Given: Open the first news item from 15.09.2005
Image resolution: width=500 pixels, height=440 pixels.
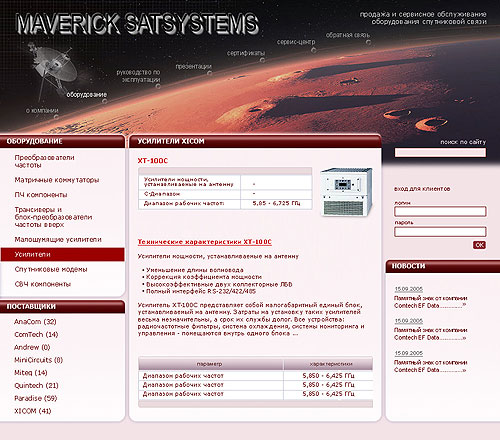Looking at the screenshot, I should click(430, 302).
